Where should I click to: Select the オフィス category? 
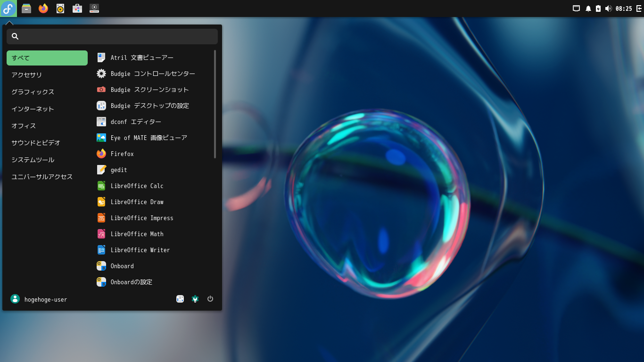[47, 126]
